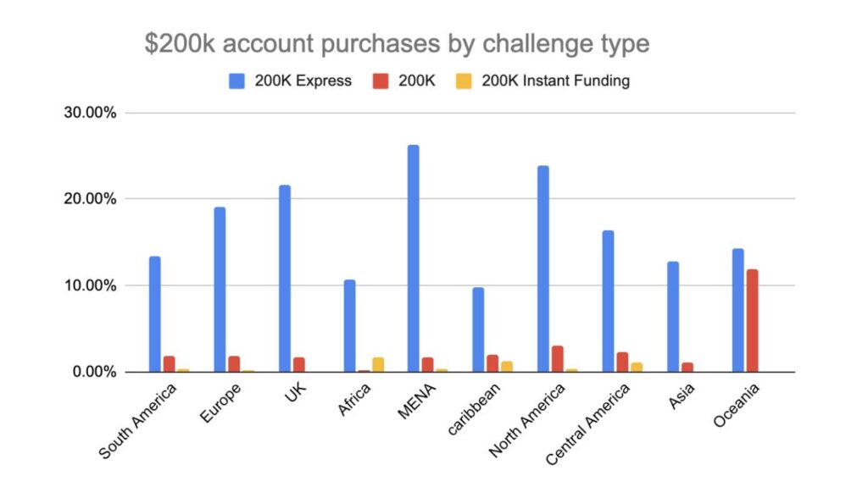The width and height of the screenshot is (868, 487).
Task: Click the "200K Instant Funding" legend label
Action: coord(555,81)
